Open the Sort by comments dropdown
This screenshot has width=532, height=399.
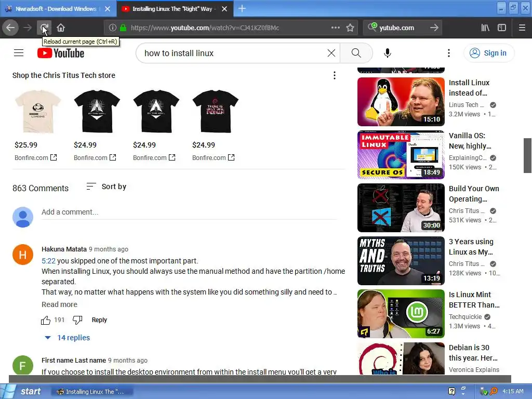(106, 187)
